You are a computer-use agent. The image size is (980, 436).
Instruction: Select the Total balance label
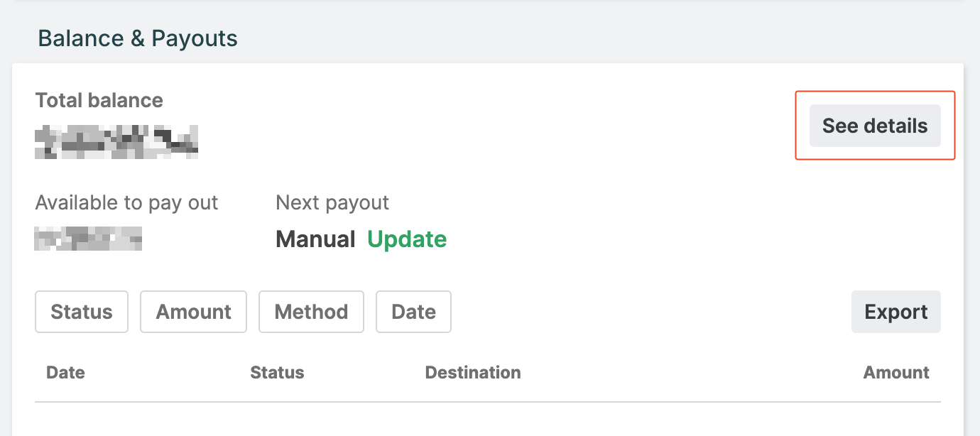coord(99,101)
